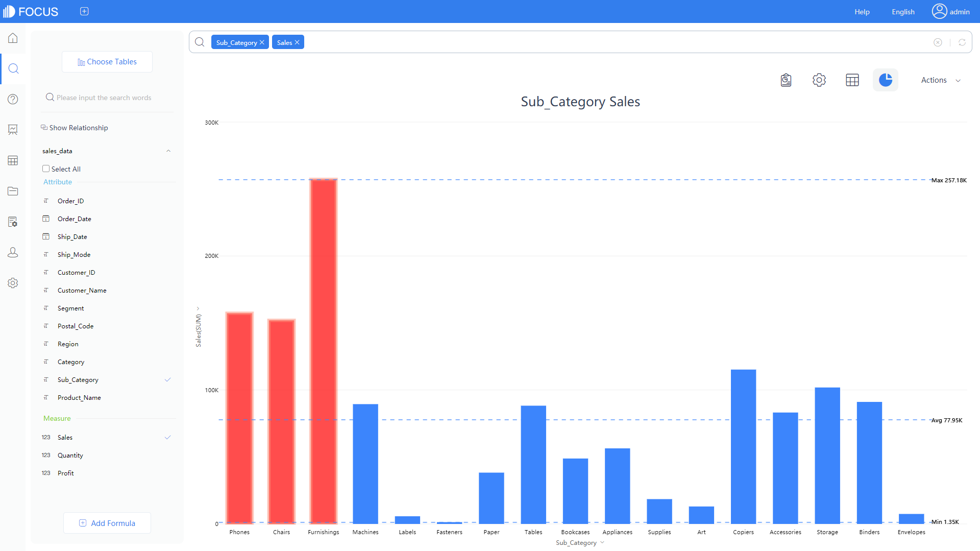The image size is (980, 551).
Task: Toggle the Sales measure checkmark
Action: tap(167, 437)
